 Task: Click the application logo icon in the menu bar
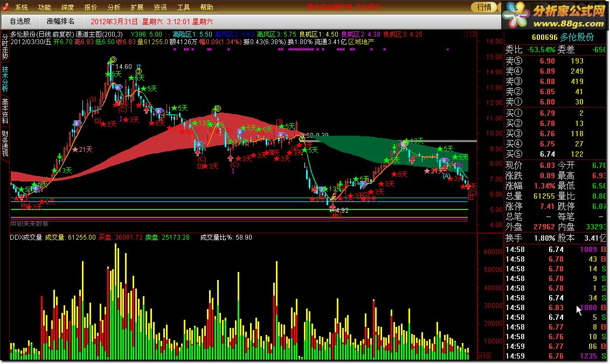tap(5, 6)
